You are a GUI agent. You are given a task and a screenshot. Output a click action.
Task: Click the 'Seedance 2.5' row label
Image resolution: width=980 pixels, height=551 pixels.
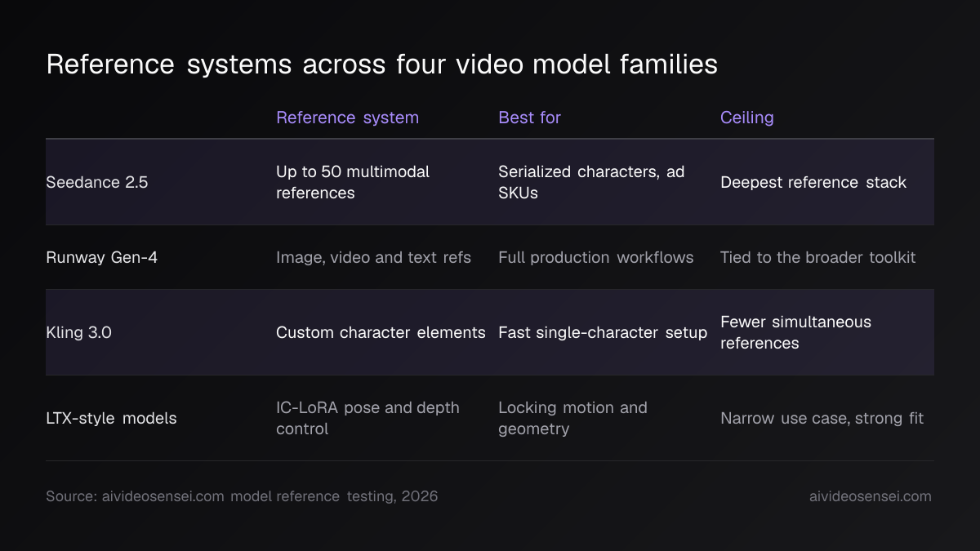point(97,182)
